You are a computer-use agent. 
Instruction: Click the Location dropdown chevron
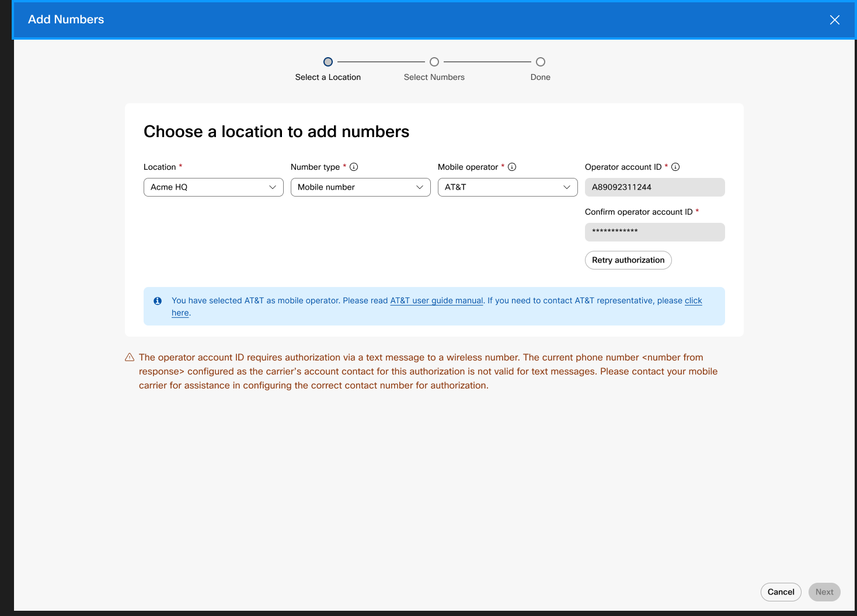click(x=272, y=187)
